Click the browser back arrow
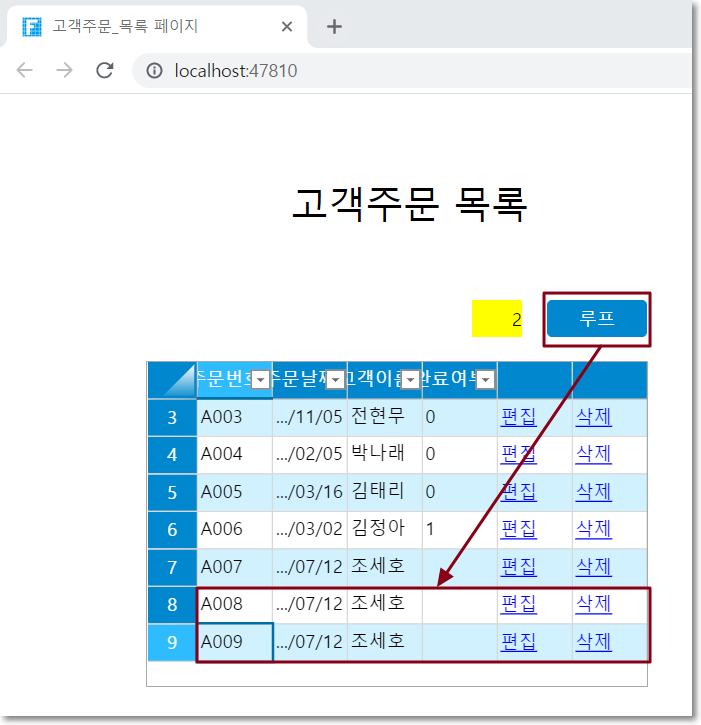The height and width of the screenshot is (725, 701). [25, 70]
